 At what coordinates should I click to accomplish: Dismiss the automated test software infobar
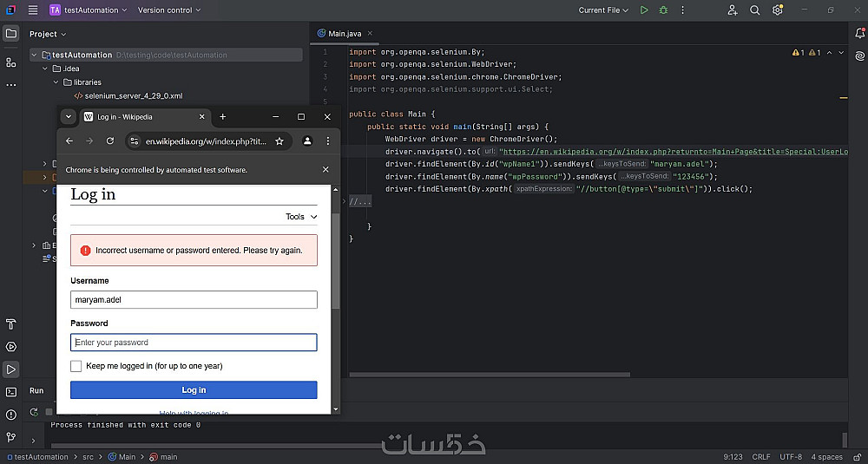click(325, 170)
